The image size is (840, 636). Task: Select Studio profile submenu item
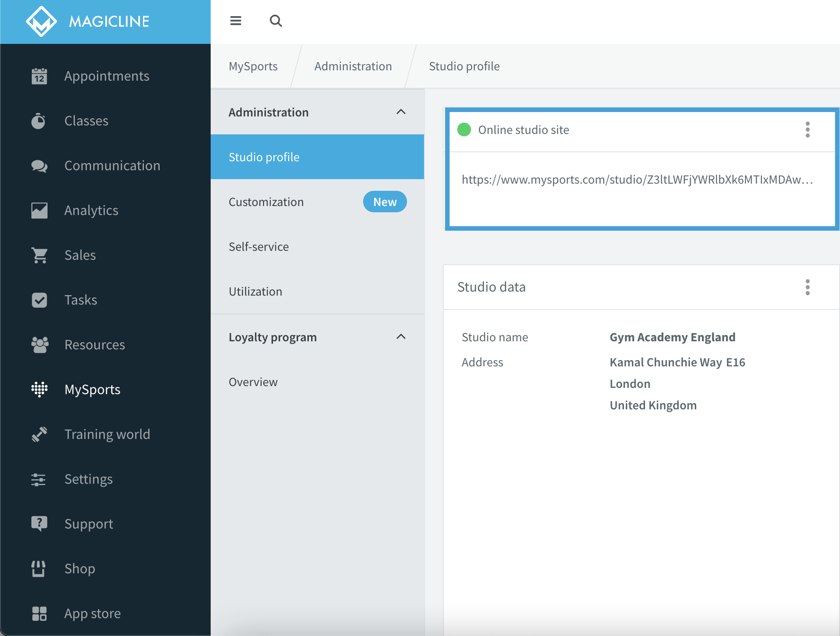317,157
